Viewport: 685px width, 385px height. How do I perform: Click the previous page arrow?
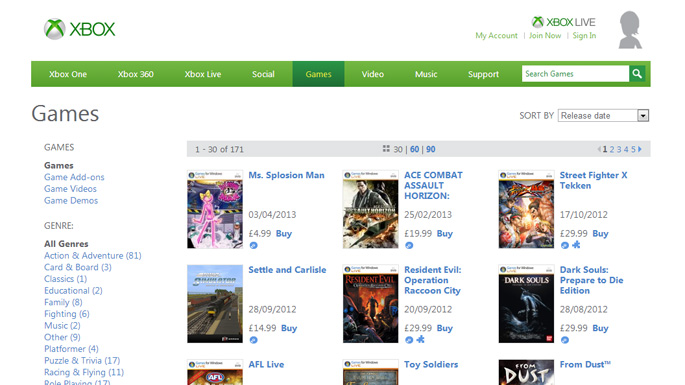[x=599, y=149]
